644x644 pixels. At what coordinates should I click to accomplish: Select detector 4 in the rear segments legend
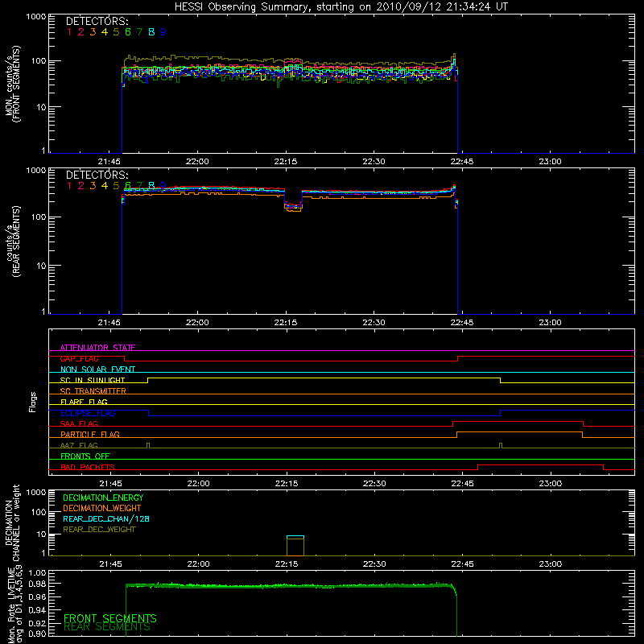tap(105, 186)
